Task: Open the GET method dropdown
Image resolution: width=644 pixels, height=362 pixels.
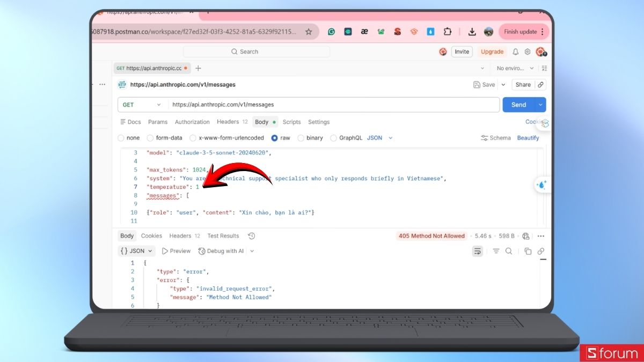Action: tap(143, 105)
